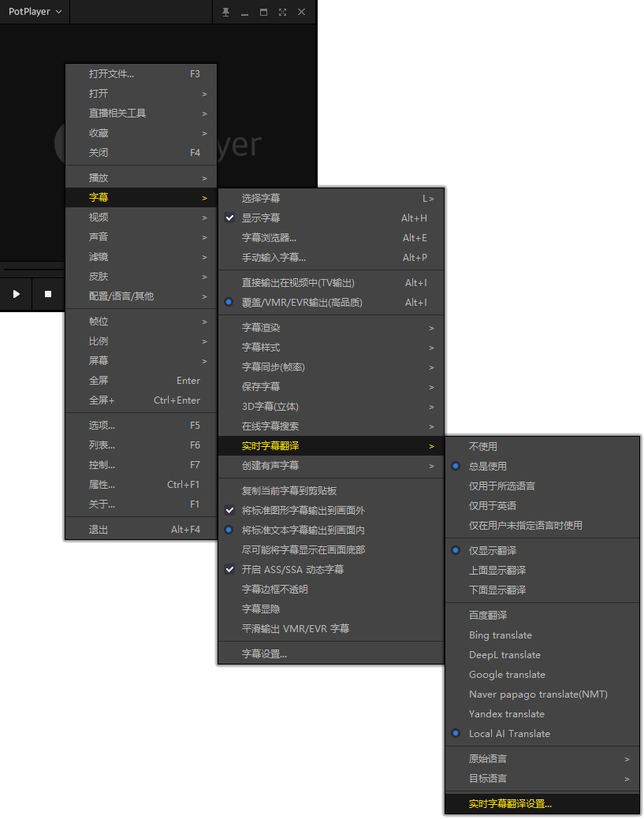Expand 字幕同步(帧率) submenu
Screen dimensions: 644x819
point(331,367)
